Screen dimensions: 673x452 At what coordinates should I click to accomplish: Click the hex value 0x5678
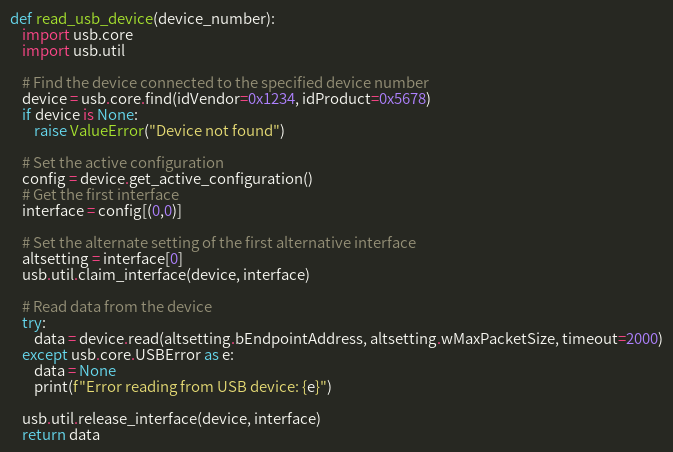(403, 99)
